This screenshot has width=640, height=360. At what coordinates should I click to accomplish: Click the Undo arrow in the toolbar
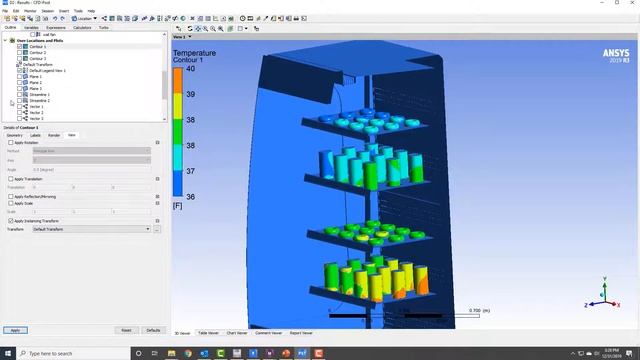[55, 18]
